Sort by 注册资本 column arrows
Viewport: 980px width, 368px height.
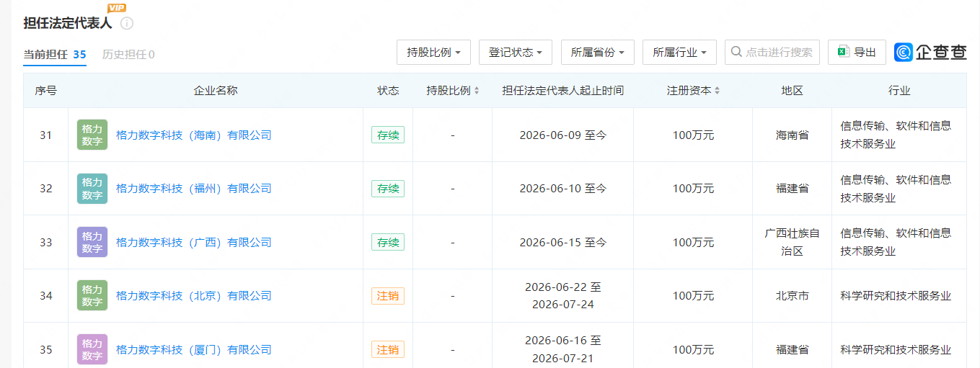pyautogui.click(x=717, y=91)
